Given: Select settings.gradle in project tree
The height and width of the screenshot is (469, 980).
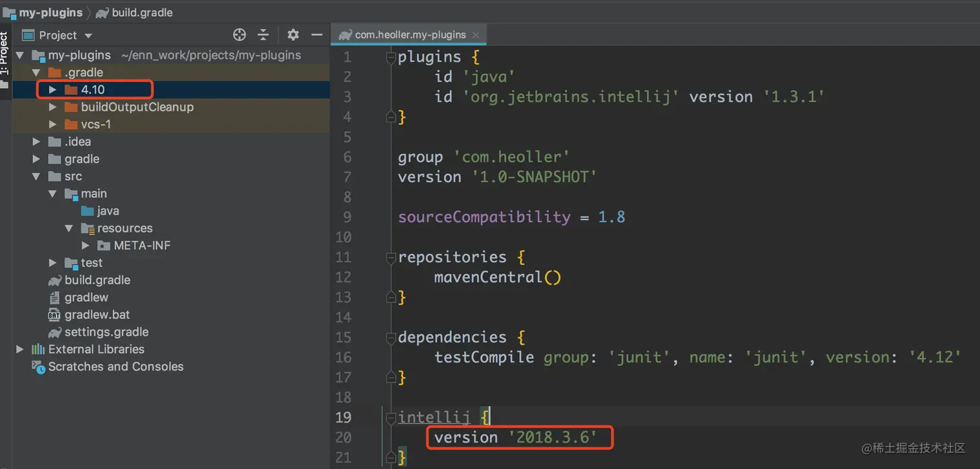Looking at the screenshot, I should pyautogui.click(x=171, y=332).
